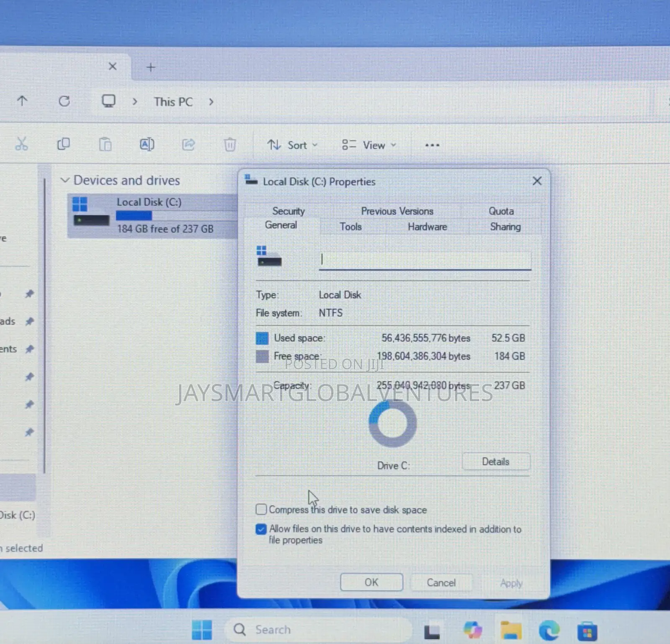Switch to the Hardware tab
The image size is (670, 644).
[427, 227]
